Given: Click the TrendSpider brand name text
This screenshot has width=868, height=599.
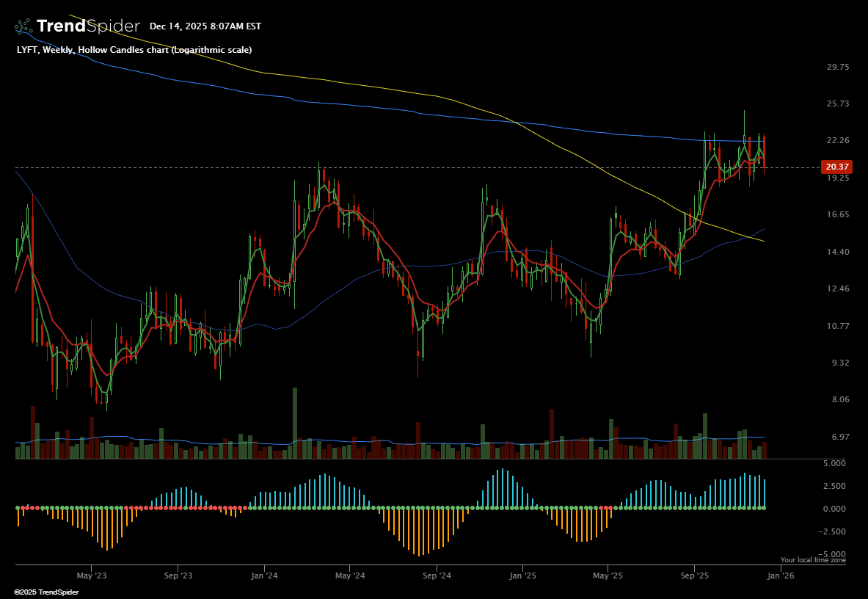Looking at the screenshot, I should tap(88, 26).
